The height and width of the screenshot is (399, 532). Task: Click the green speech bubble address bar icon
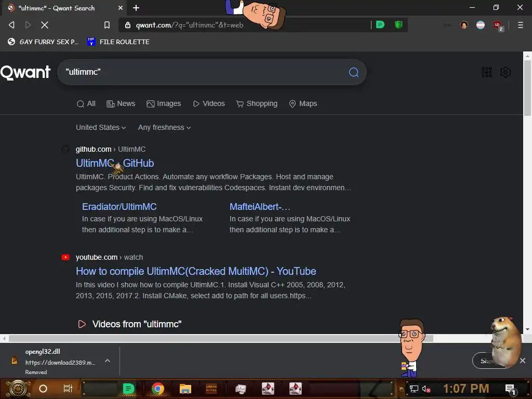380,24
